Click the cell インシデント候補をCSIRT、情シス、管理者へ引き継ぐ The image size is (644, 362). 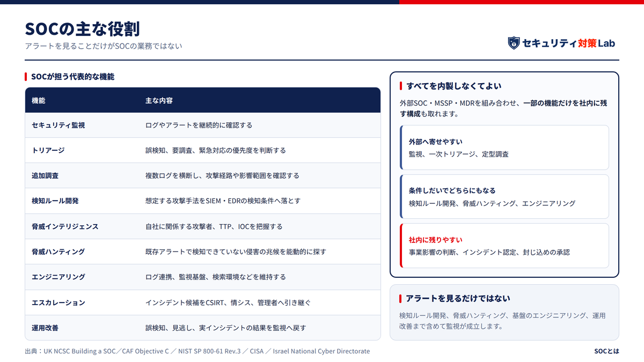point(228,302)
